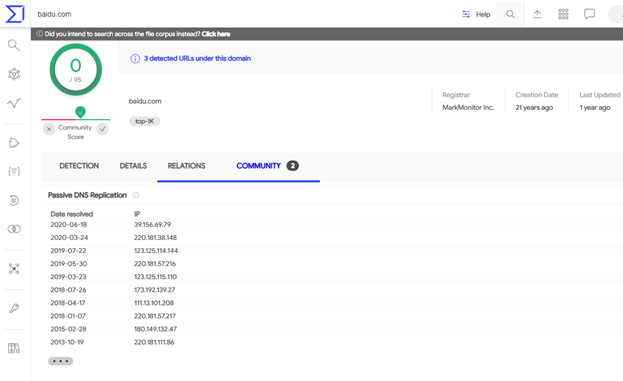Open the curly-braces rules sidebar icon

pos(14,171)
